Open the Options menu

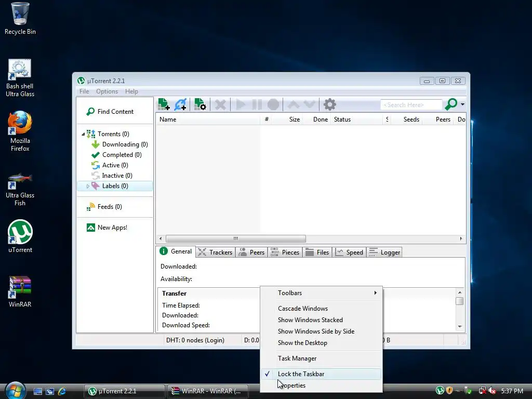pos(107,91)
